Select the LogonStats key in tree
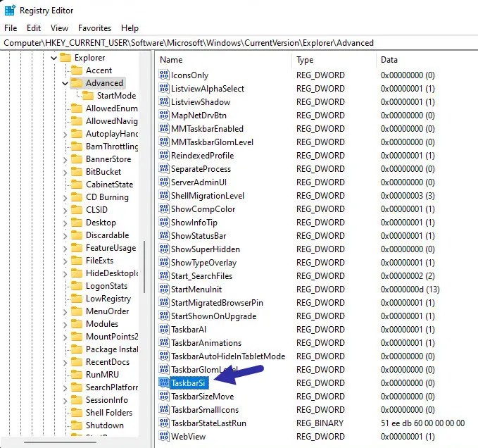This screenshot has height=448, width=478. [106, 286]
